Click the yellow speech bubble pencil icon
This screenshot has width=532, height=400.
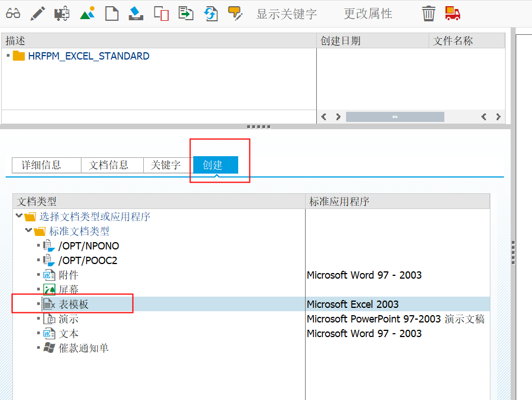click(x=235, y=13)
